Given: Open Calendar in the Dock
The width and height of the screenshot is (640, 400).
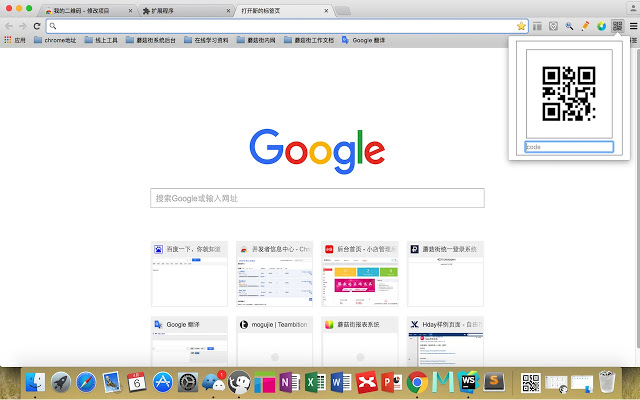Looking at the screenshot, I should pyautogui.click(x=137, y=382).
